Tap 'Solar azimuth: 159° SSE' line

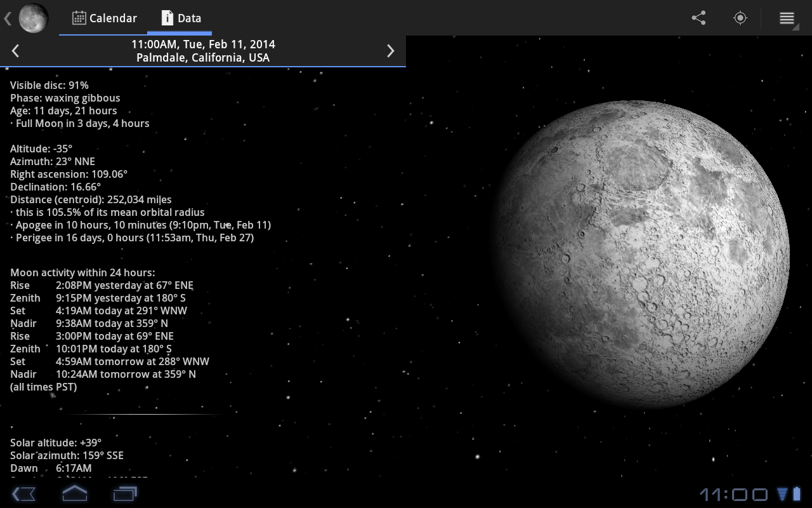(x=67, y=455)
